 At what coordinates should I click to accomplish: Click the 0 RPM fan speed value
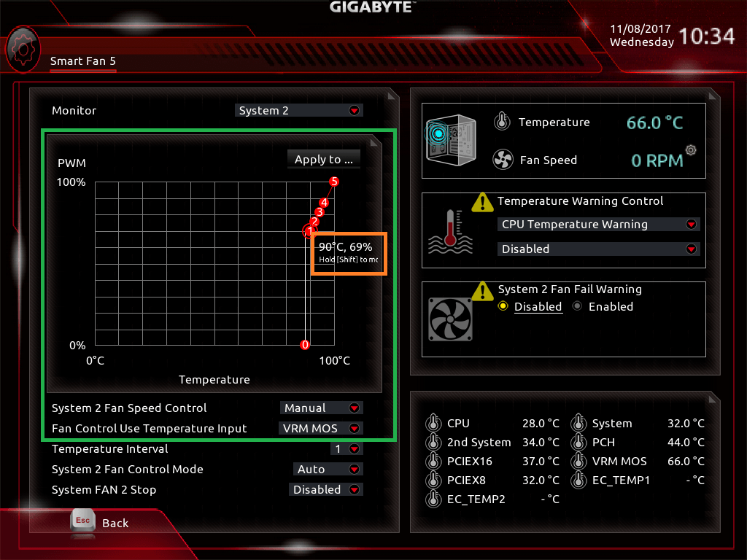pos(657,161)
